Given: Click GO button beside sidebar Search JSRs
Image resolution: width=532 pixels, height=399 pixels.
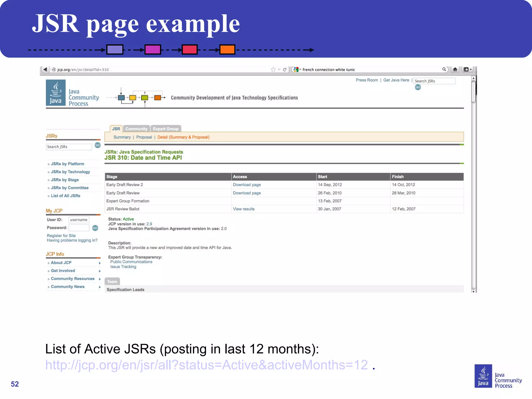Looking at the screenshot, I should click(97, 145).
